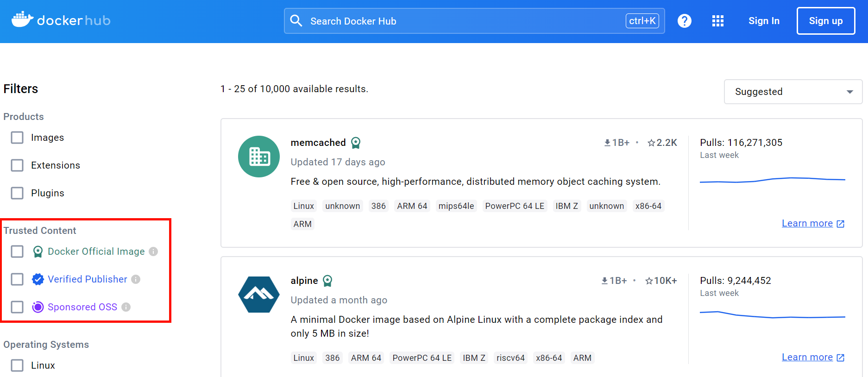The width and height of the screenshot is (868, 377).
Task: Check the Extensions filter checkbox
Action: [x=17, y=165]
